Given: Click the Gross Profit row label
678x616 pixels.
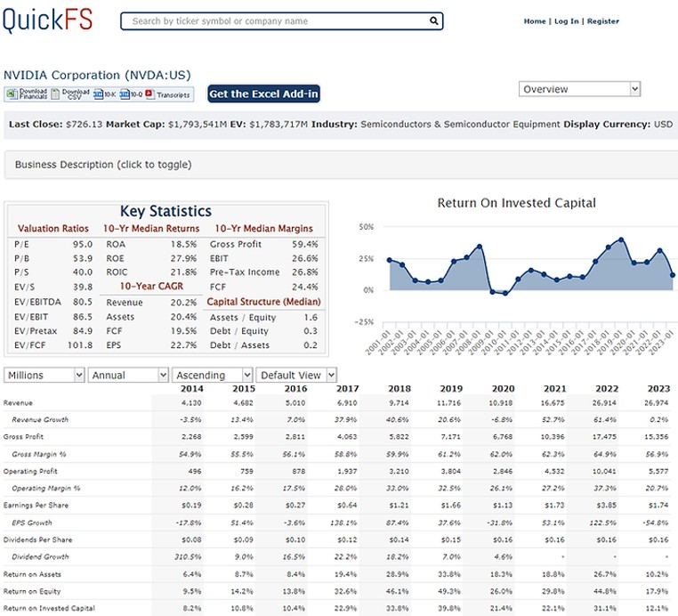Looking at the screenshot, I should [23, 437].
